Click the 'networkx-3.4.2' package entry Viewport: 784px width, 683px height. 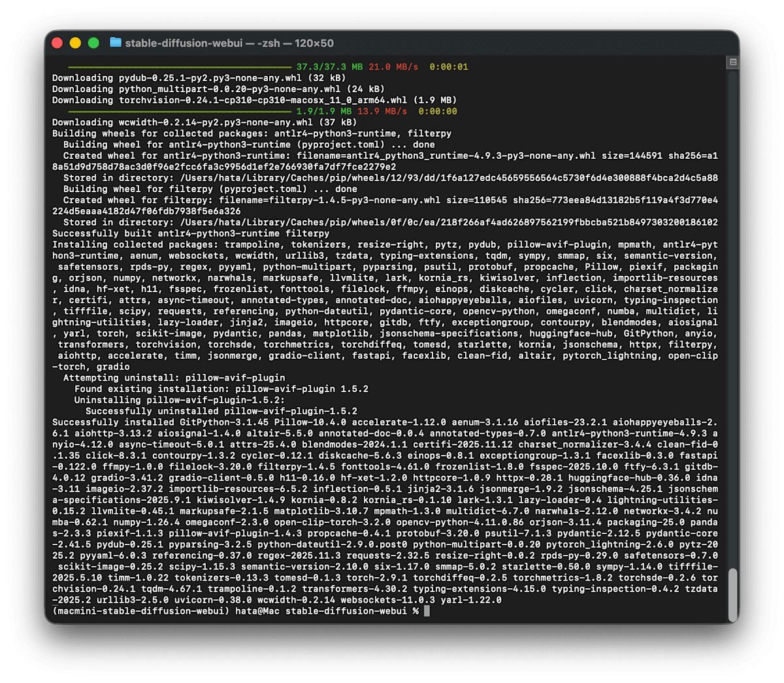tap(660, 511)
